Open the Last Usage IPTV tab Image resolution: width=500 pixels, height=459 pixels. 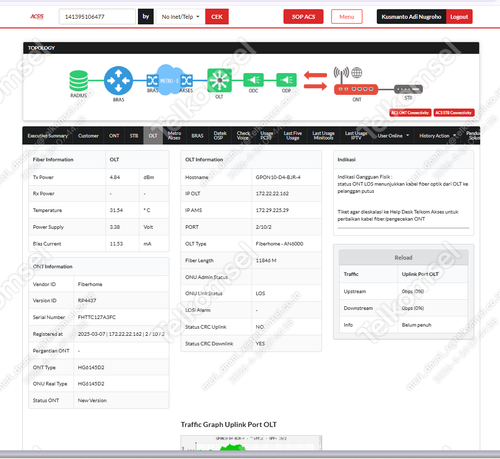[x=356, y=135]
